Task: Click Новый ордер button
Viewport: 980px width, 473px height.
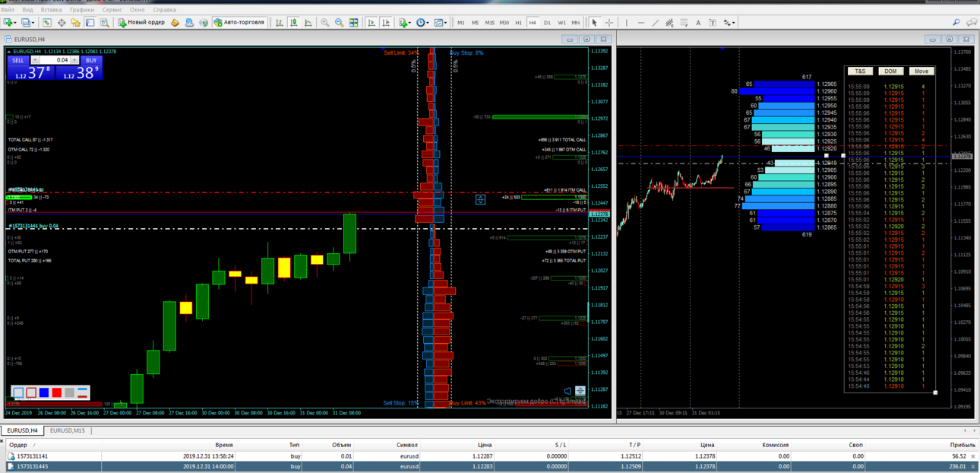Action: click(141, 23)
